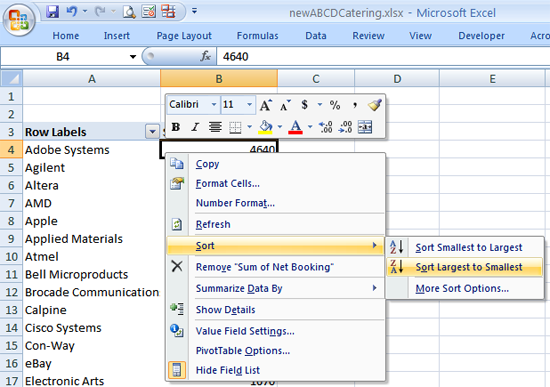550x387 pixels.
Task: Select row 10 header
Action: coord(11,256)
